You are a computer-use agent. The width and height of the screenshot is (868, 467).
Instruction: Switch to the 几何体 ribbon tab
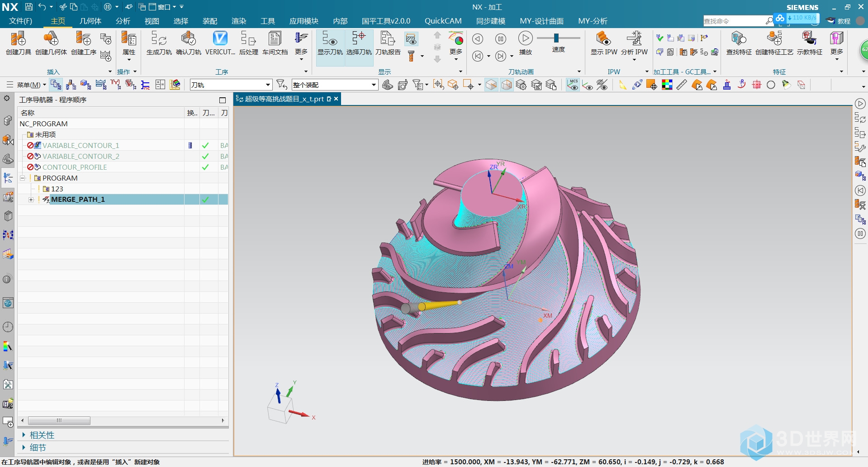pos(90,21)
